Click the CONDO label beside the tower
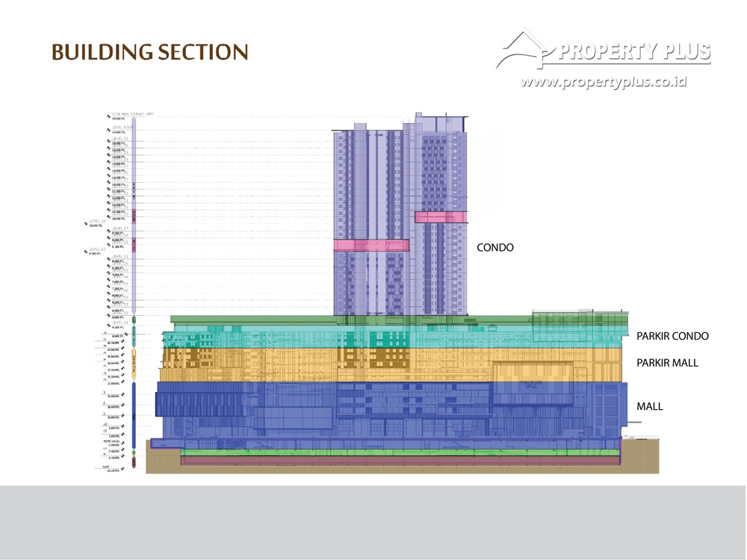Screen dimensions: 747x560 tap(495, 247)
